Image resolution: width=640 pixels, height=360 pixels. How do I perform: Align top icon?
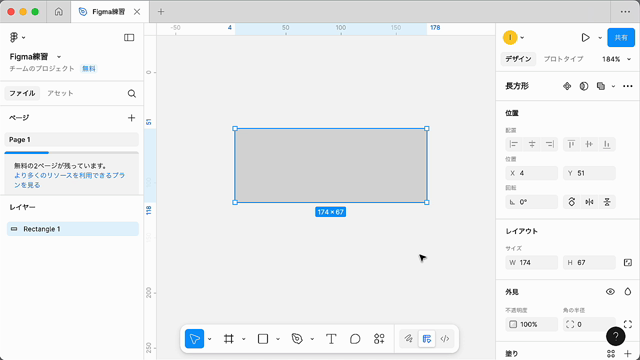[571, 144]
